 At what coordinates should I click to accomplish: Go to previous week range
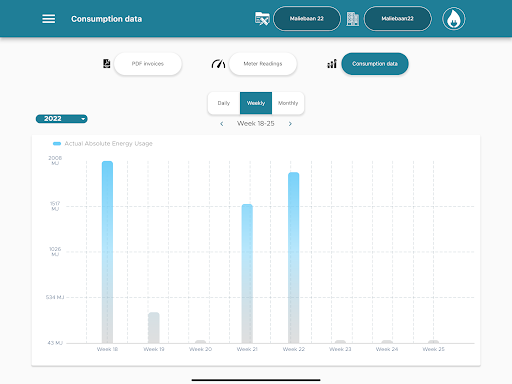pos(222,124)
